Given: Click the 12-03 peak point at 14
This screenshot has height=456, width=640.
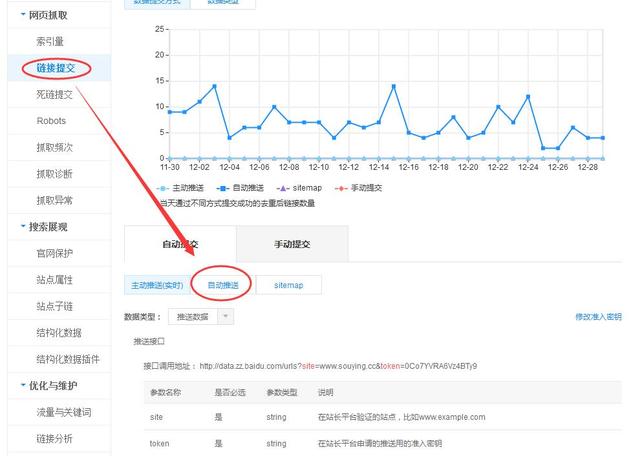Looking at the screenshot, I should coord(214,86).
